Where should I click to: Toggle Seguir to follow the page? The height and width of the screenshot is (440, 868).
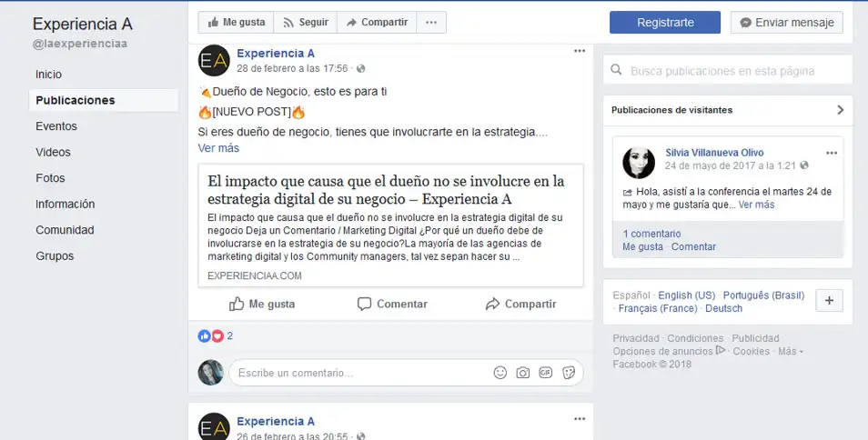pos(305,22)
